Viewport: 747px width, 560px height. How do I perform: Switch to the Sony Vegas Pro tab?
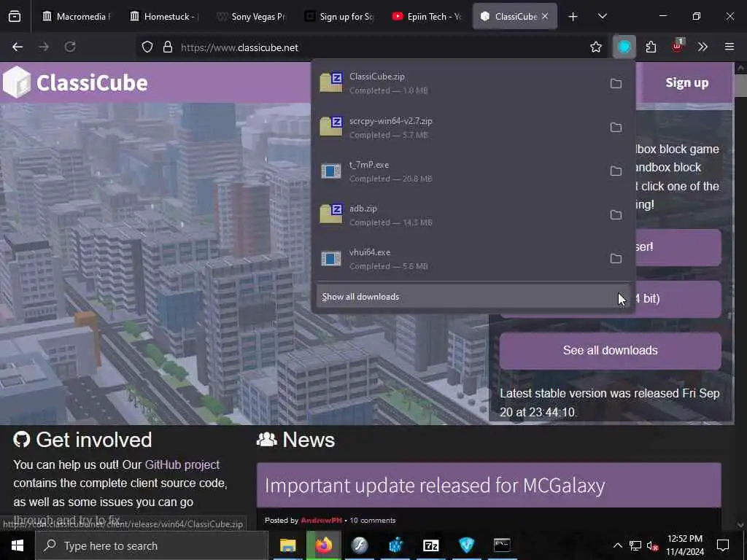pos(251,17)
